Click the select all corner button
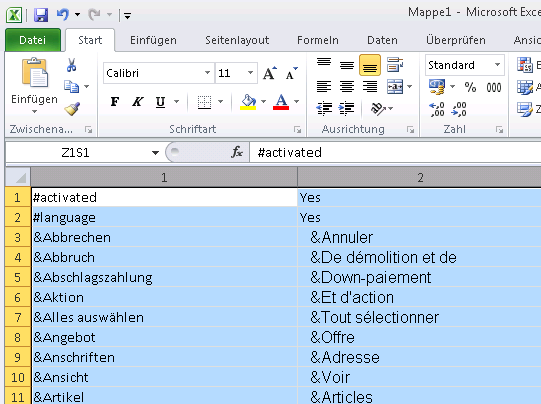 point(18,177)
